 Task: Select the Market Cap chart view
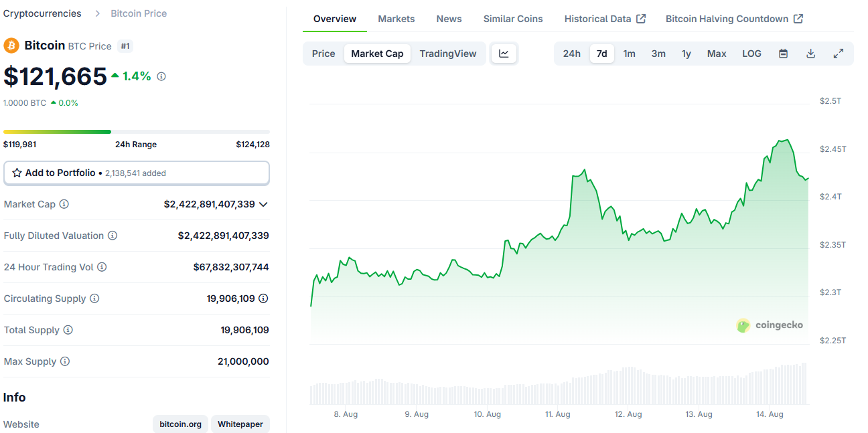click(377, 54)
